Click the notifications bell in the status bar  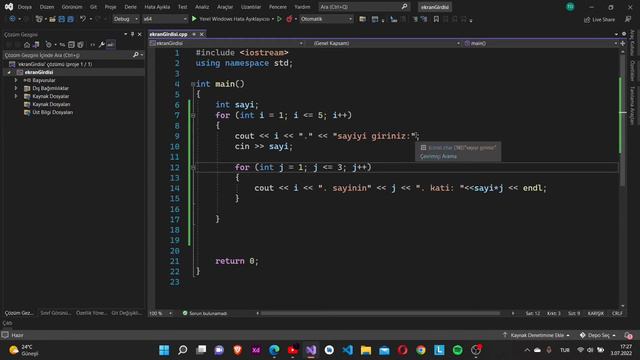pyautogui.click(x=628, y=335)
